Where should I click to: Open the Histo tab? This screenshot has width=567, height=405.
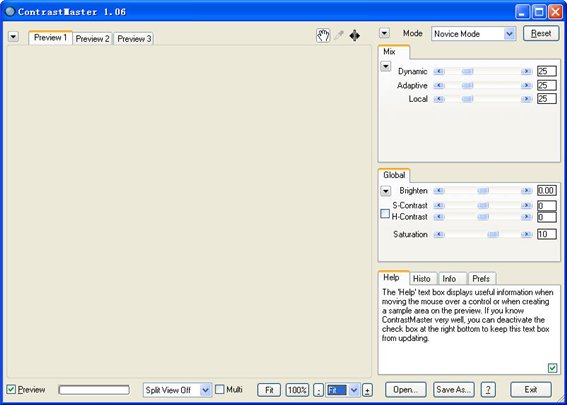tap(422, 279)
